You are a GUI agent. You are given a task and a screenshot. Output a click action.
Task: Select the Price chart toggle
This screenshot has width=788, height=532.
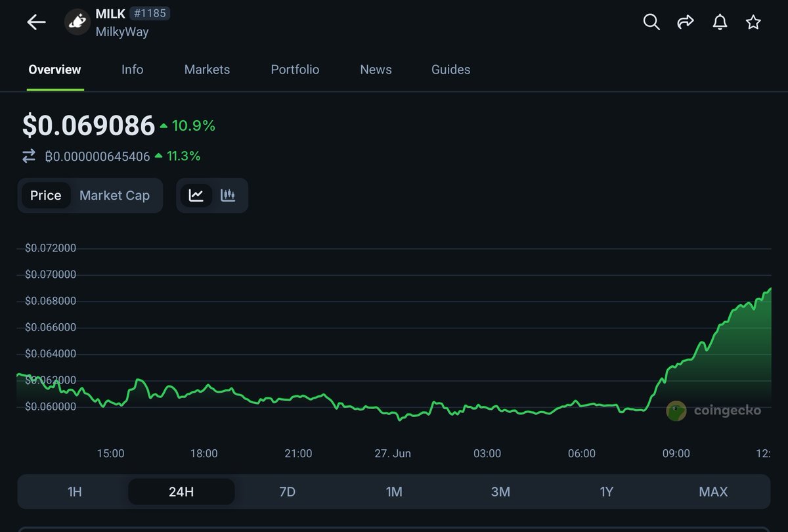tap(46, 195)
